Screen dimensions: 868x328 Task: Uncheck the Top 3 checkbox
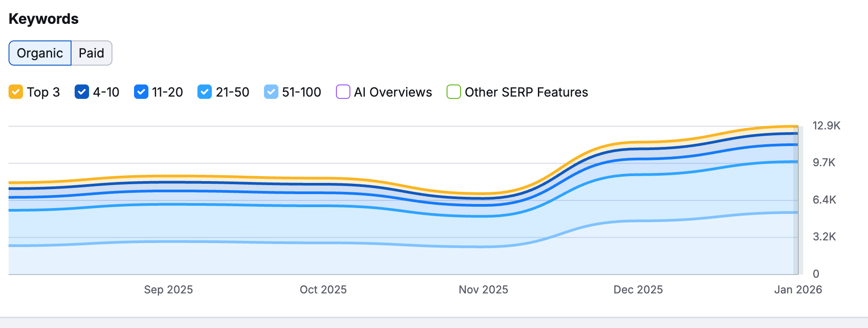[16, 92]
